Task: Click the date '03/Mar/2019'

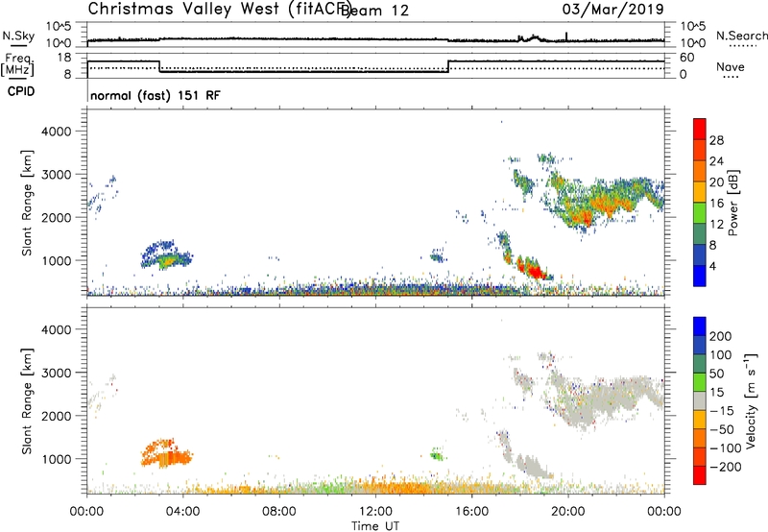Action: coord(612,9)
